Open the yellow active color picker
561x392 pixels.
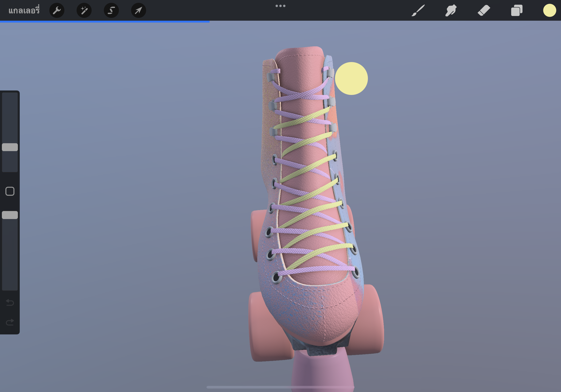click(549, 11)
